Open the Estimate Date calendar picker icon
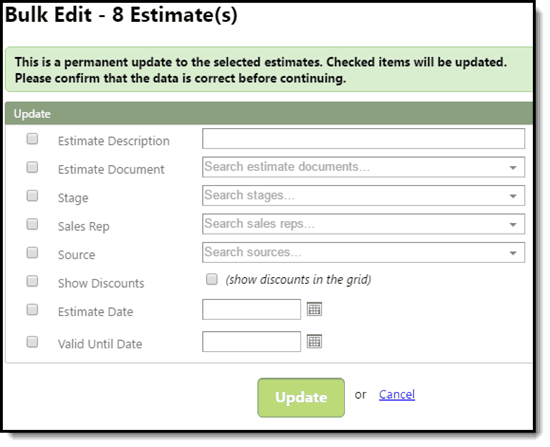The image size is (550, 447). (x=314, y=309)
